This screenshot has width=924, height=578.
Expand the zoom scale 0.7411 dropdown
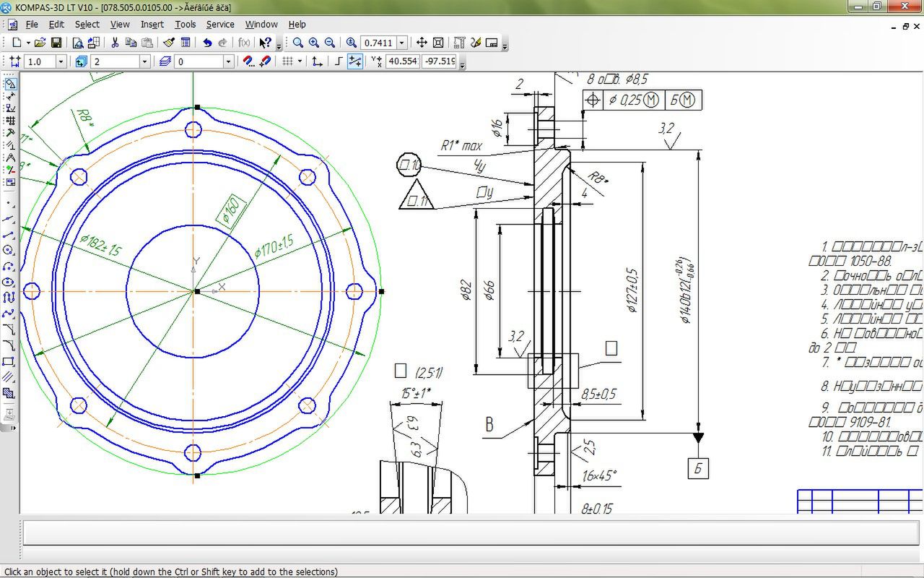(x=402, y=43)
